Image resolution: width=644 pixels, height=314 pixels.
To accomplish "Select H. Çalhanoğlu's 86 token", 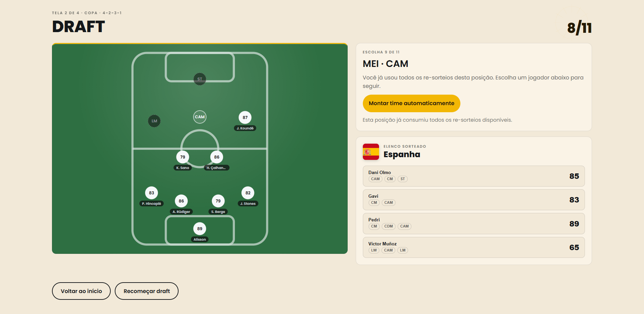I will (x=217, y=157).
